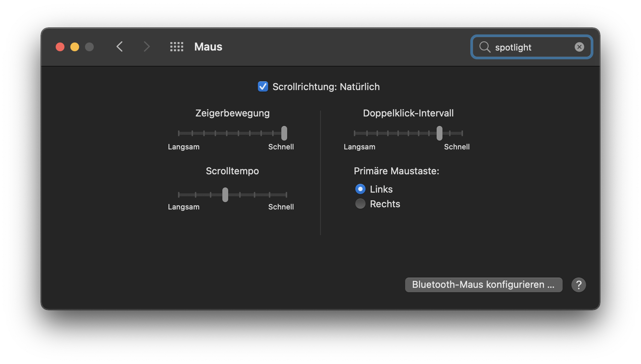Show all preferences via the grid icon
Screen dimensions: 641x364
177,47
